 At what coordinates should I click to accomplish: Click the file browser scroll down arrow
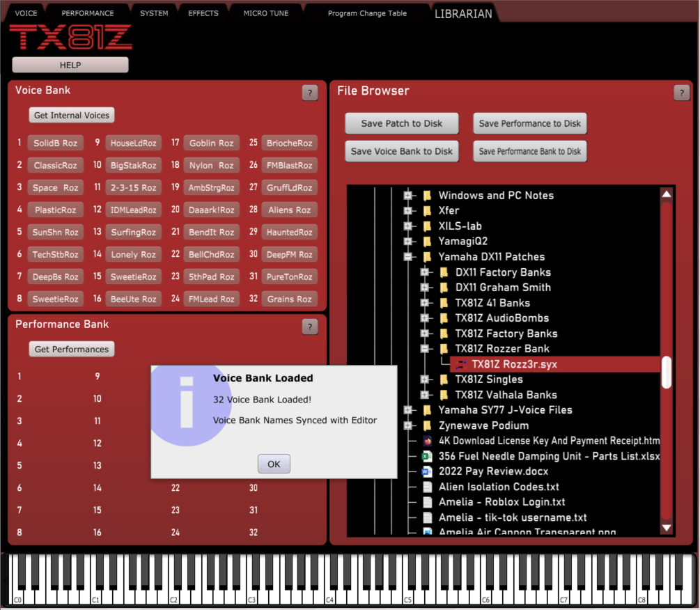(x=666, y=527)
